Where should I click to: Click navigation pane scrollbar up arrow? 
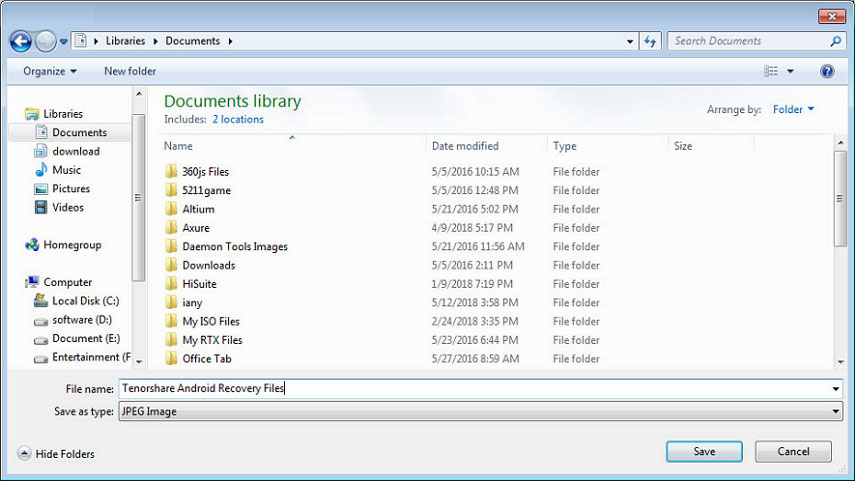pyautogui.click(x=139, y=94)
